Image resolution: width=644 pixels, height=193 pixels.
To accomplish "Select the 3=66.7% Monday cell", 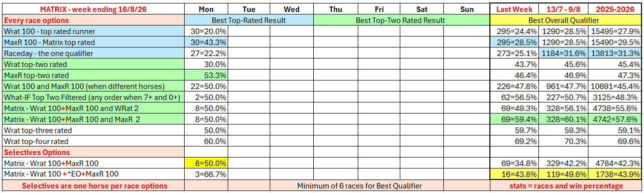I will (206, 174).
